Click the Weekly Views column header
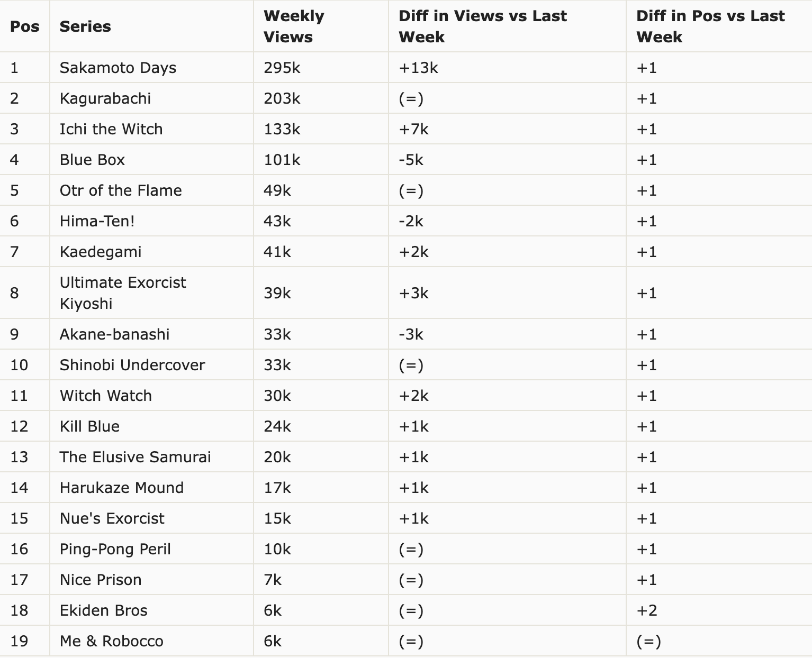Screen dimensions: 812x658 tap(294, 26)
